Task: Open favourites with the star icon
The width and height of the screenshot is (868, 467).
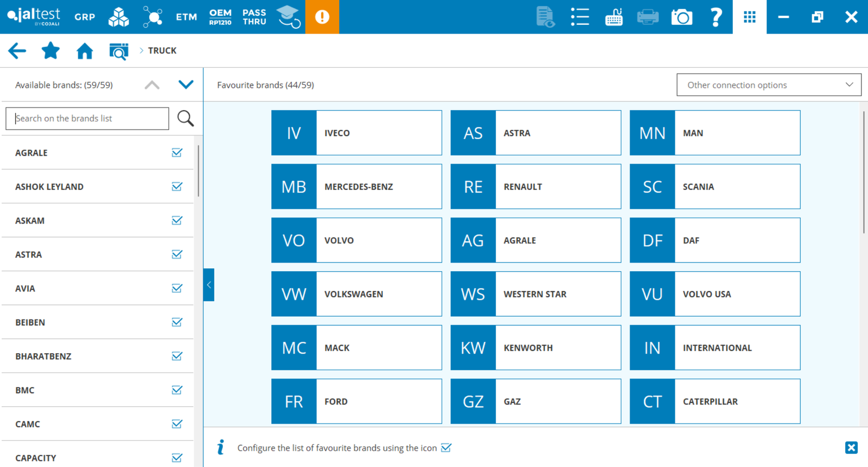Action: (50, 50)
